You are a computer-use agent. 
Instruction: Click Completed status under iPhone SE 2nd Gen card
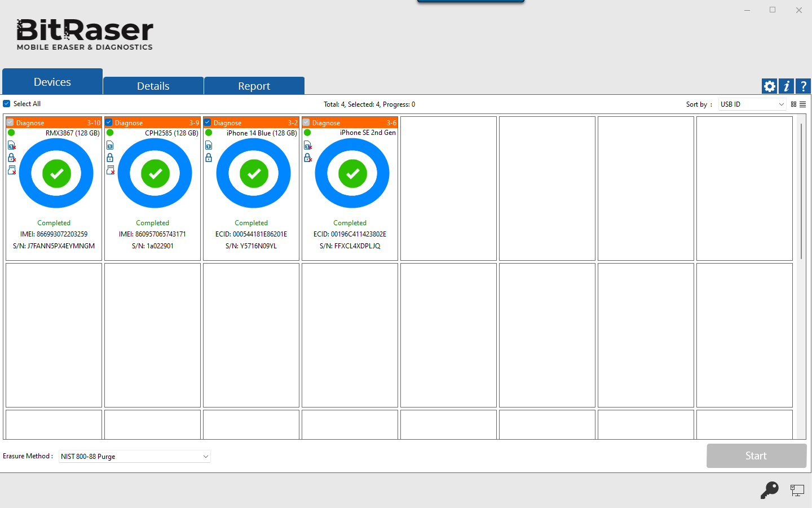coord(350,223)
